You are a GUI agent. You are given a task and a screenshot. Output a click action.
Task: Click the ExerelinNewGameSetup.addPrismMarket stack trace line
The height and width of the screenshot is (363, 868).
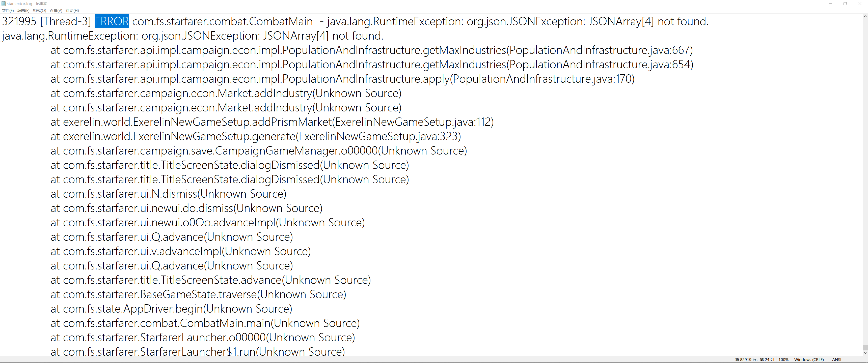pyautogui.click(x=272, y=122)
